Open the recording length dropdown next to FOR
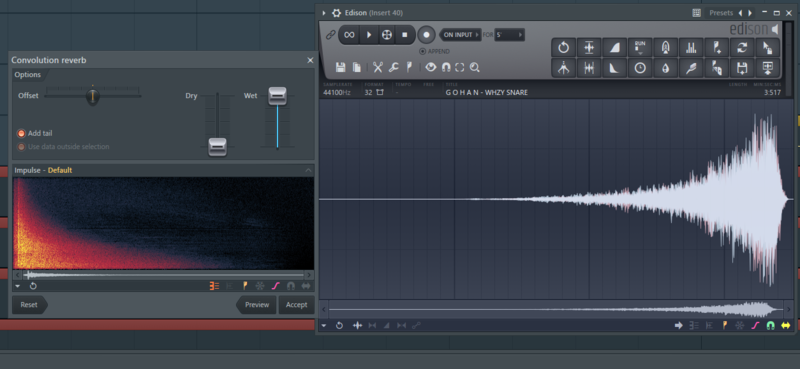 509,35
